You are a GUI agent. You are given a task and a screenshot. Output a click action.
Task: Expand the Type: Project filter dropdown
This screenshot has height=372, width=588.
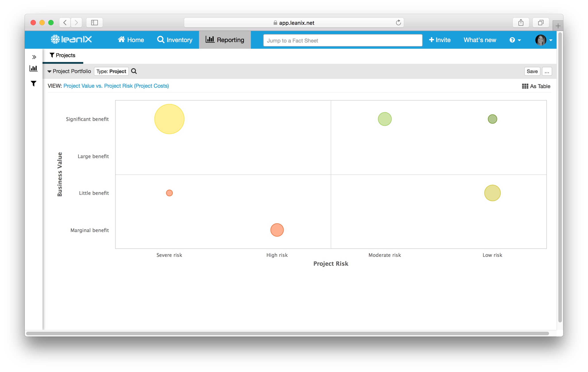[111, 71]
